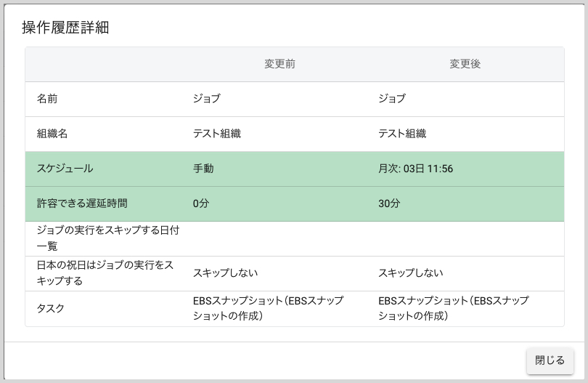This screenshot has height=383, width=588.
Task: Click the スケジュール row label
Action: (x=65, y=169)
